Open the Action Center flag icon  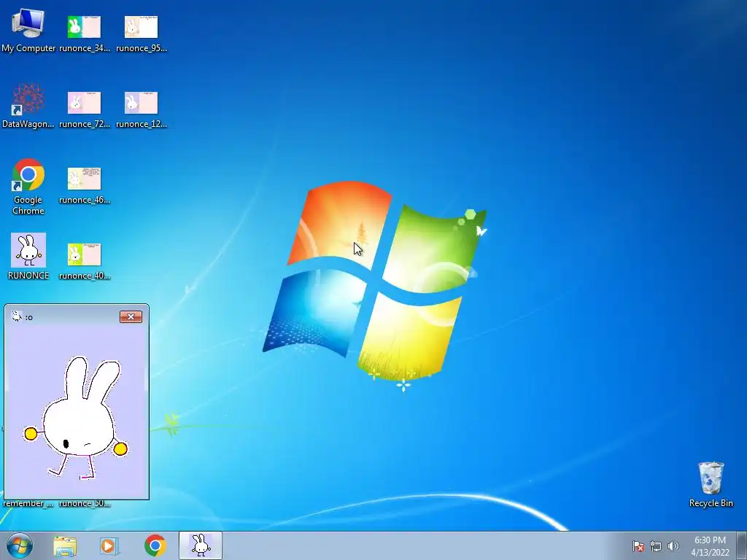(638, 546)
